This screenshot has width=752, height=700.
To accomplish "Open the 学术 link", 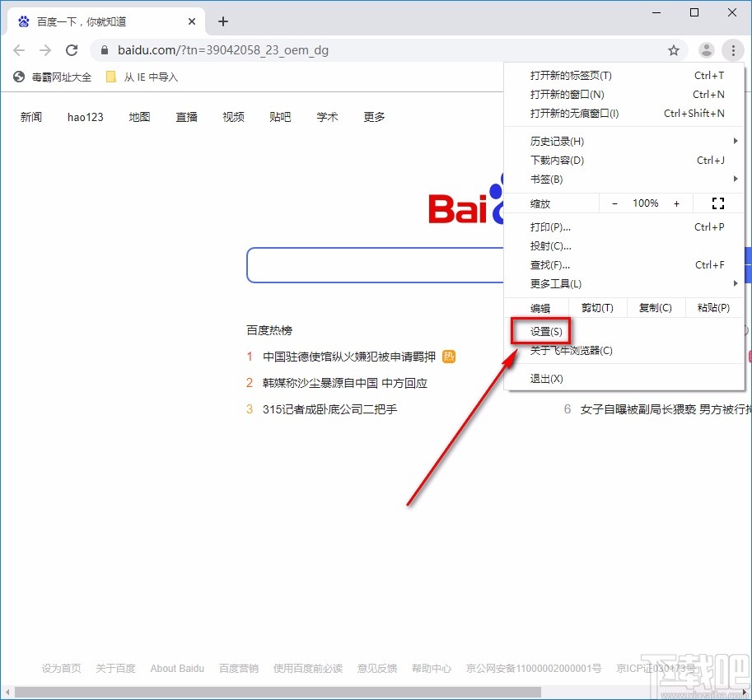I will point(327,117).
